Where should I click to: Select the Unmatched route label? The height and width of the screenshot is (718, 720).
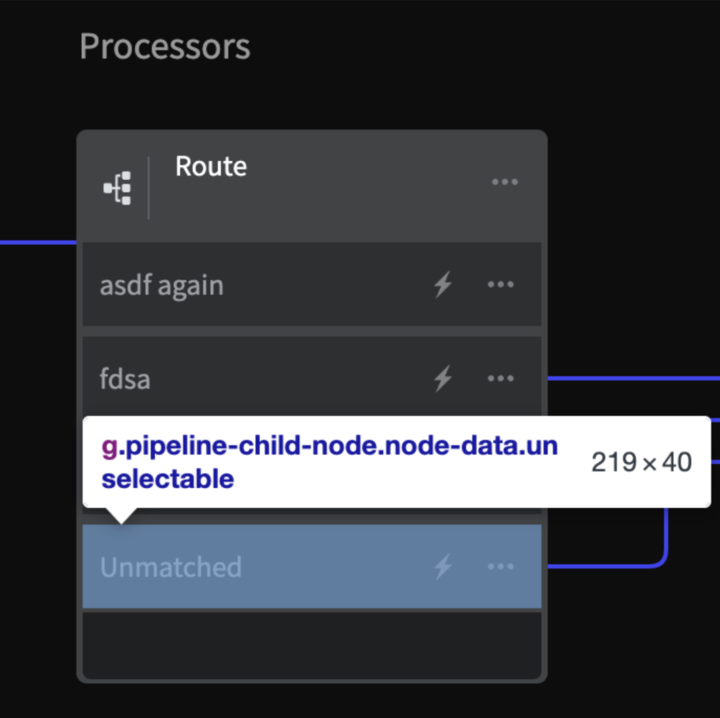coord(171,567)
